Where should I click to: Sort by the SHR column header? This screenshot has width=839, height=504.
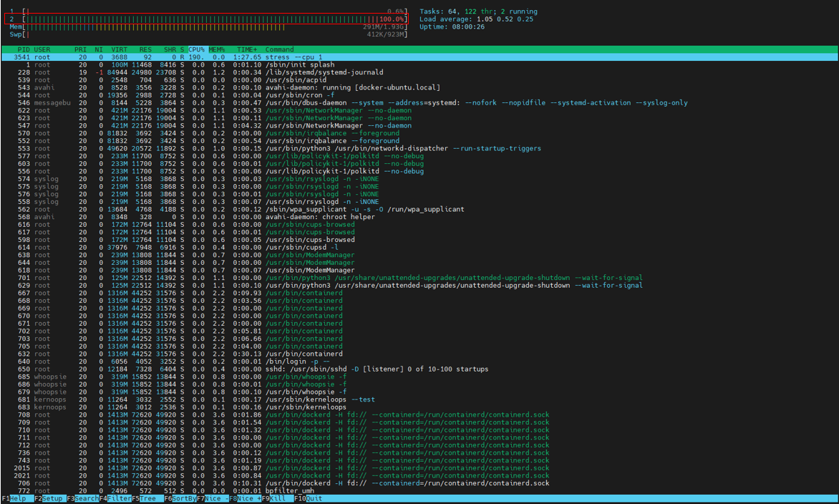click(170, 49)
